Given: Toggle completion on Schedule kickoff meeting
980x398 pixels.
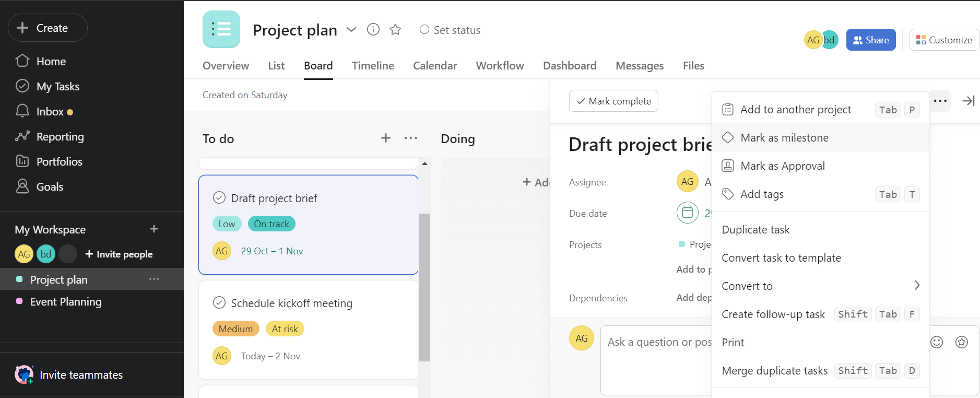Looking at the screenshot, I should [219, 303].
